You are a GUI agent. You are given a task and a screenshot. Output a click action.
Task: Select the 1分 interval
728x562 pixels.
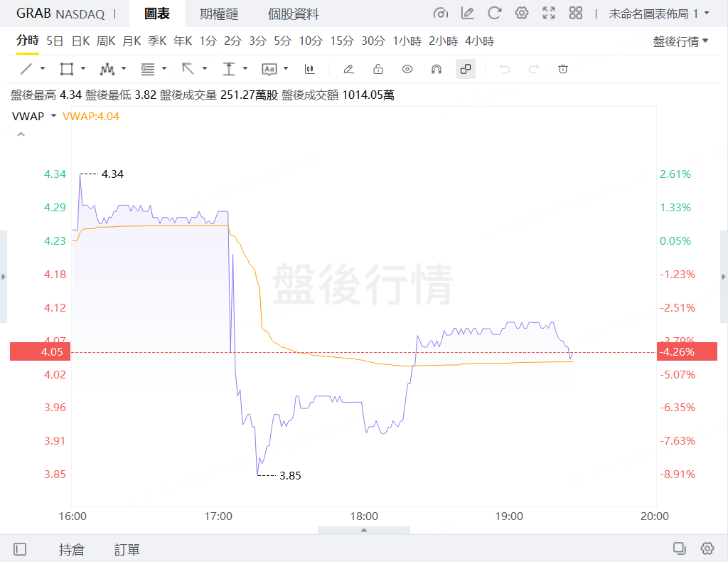(208, 41)
